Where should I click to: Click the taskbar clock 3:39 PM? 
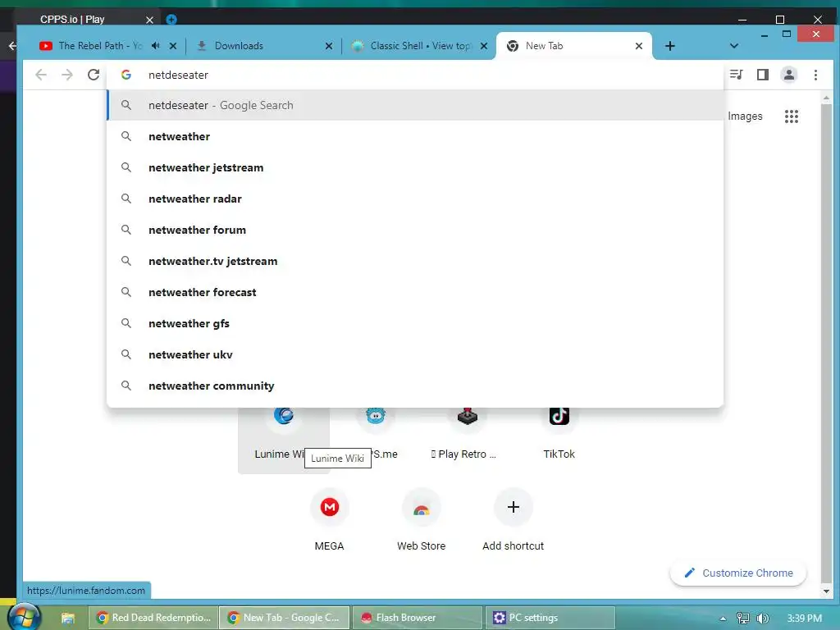804,619
